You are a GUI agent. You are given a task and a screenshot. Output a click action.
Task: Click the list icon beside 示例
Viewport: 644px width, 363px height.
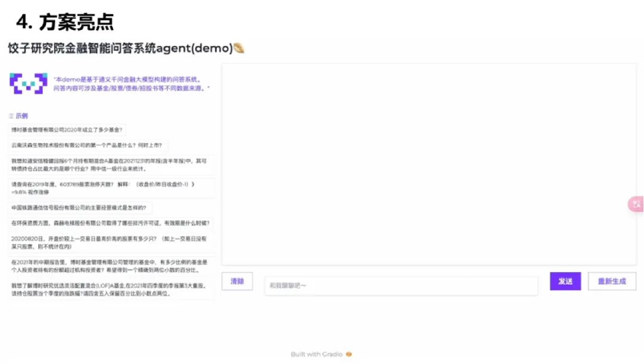click(x=11, y=116)
